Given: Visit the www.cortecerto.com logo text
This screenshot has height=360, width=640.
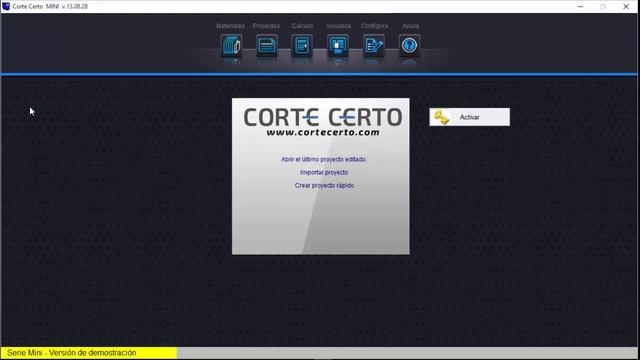Looking at the screenshot, I should pyautogui.click(x=323, y=132).
